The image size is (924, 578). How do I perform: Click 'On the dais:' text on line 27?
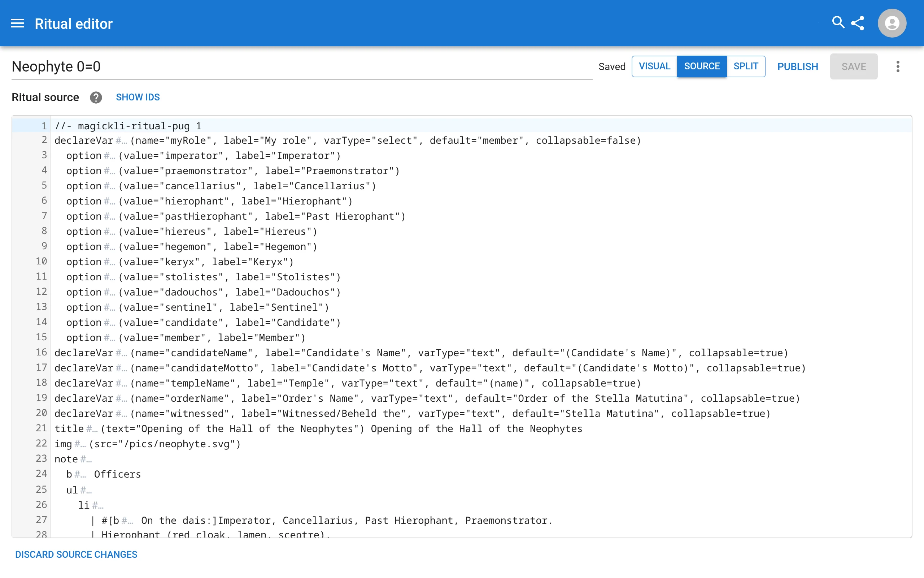coord(177,521)
